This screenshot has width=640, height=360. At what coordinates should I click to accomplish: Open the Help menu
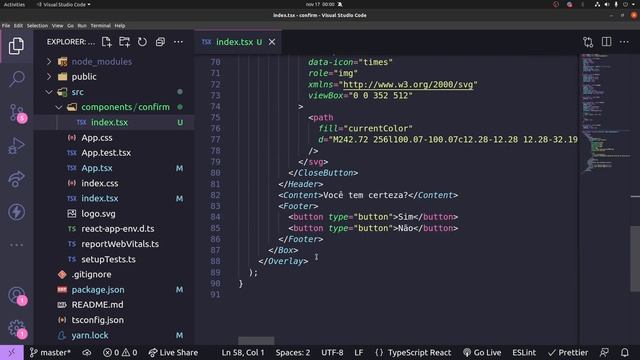point(120,25)
